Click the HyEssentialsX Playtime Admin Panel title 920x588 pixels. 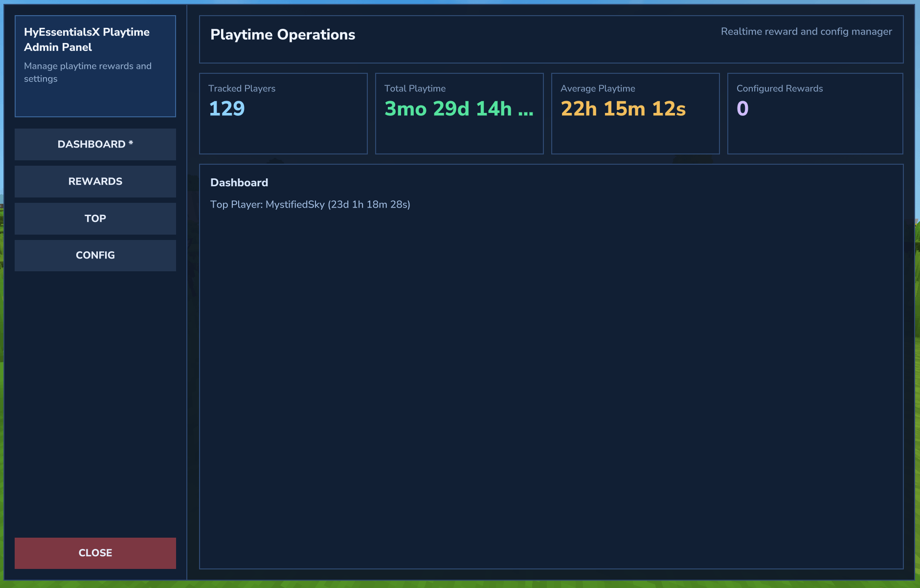click(87, 40)
